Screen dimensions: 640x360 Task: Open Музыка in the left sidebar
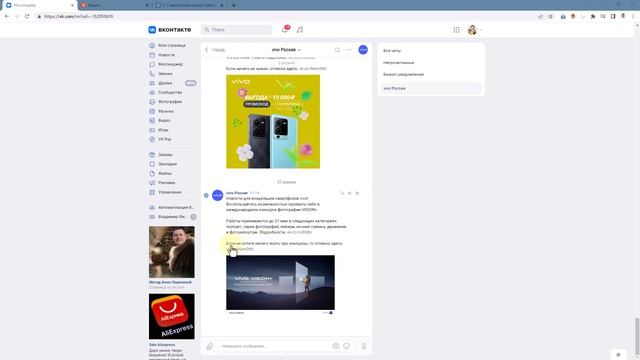166,111
